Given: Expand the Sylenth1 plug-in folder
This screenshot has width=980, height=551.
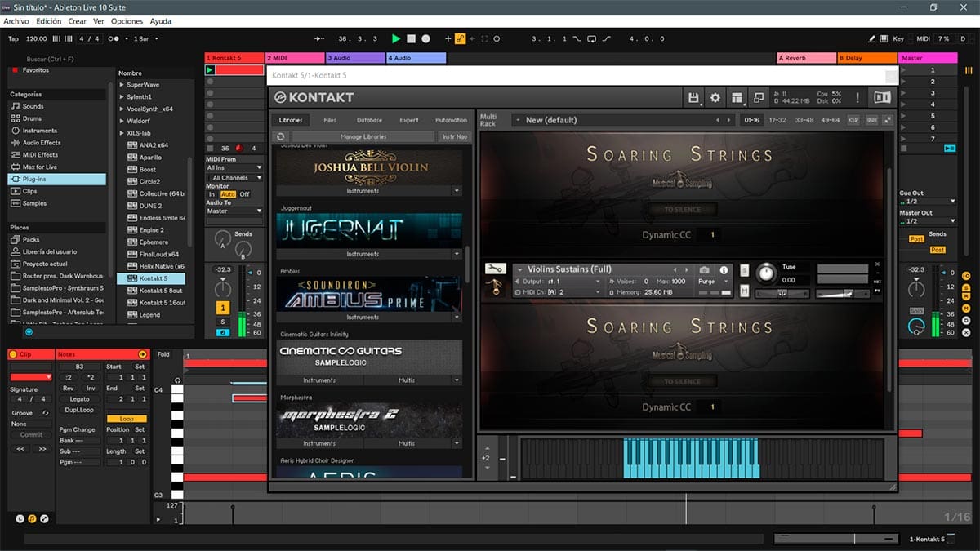Looking at the screenshot, I should 122,97.
